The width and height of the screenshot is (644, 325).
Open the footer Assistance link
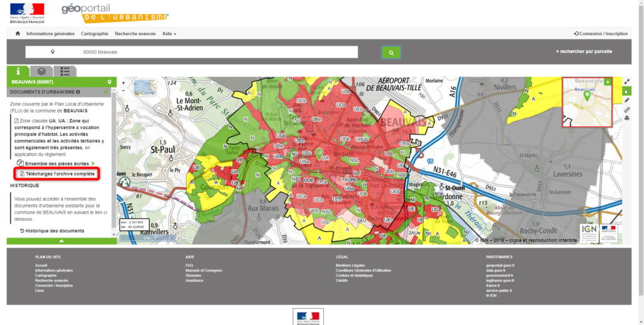pyautogui.click(x=194, y=280)
